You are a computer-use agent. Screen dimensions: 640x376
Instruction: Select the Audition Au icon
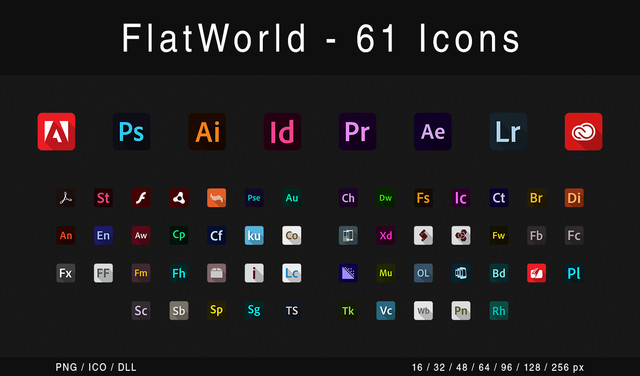click(292, 198)
